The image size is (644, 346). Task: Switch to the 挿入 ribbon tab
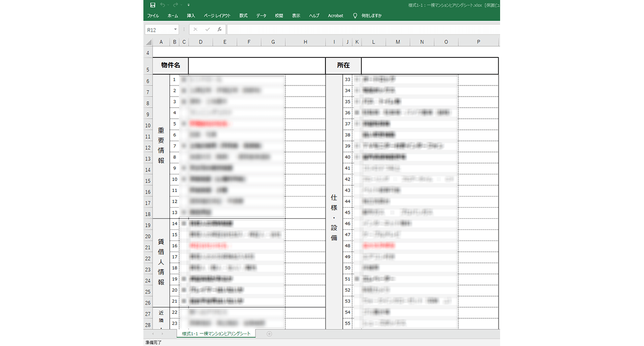(x=190, y=16)
